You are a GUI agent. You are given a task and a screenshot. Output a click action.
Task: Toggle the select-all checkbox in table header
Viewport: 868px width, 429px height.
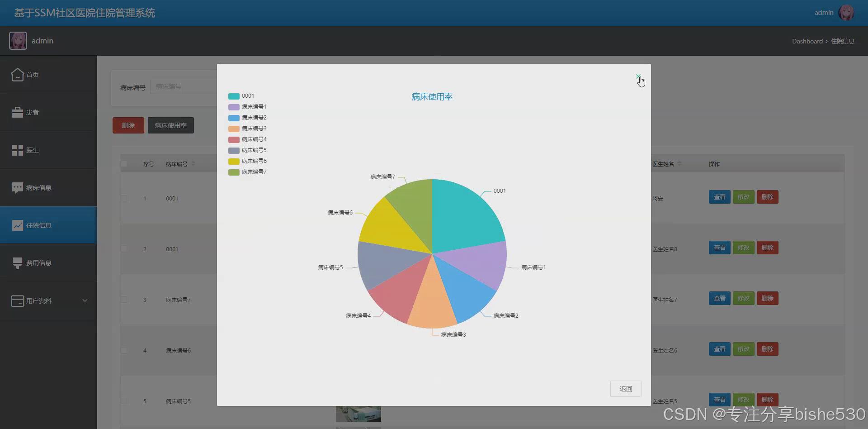pos(124,164)
